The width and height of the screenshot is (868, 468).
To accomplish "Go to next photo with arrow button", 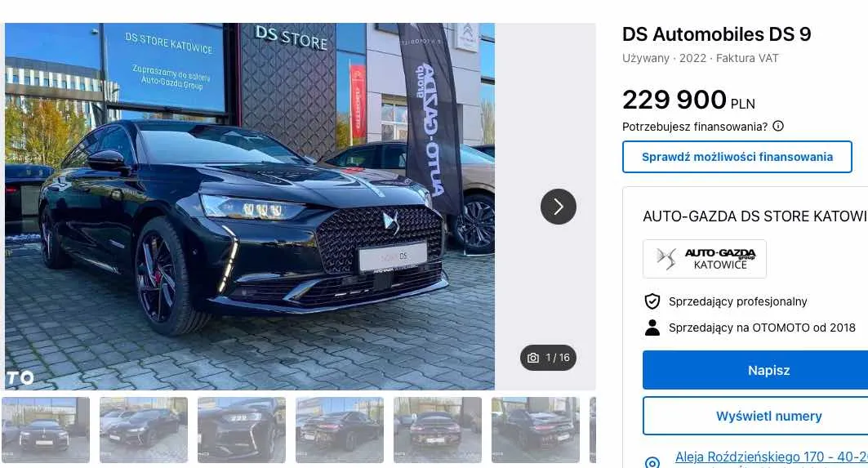I will [558, 207].
